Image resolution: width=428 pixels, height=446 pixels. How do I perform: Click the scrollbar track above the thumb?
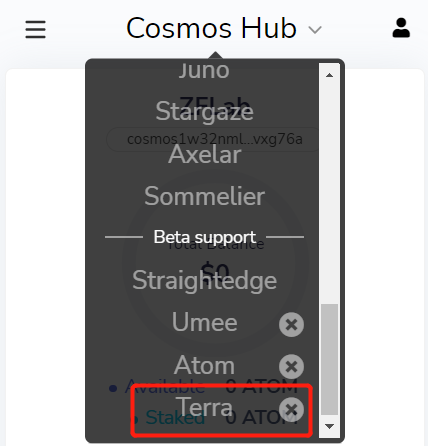329,195
